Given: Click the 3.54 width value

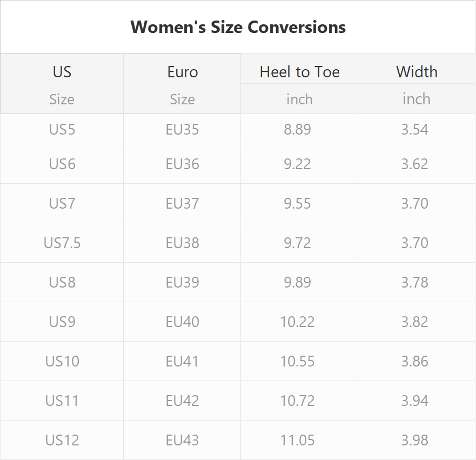Looking at the screenshot, I should pos(415,129).
